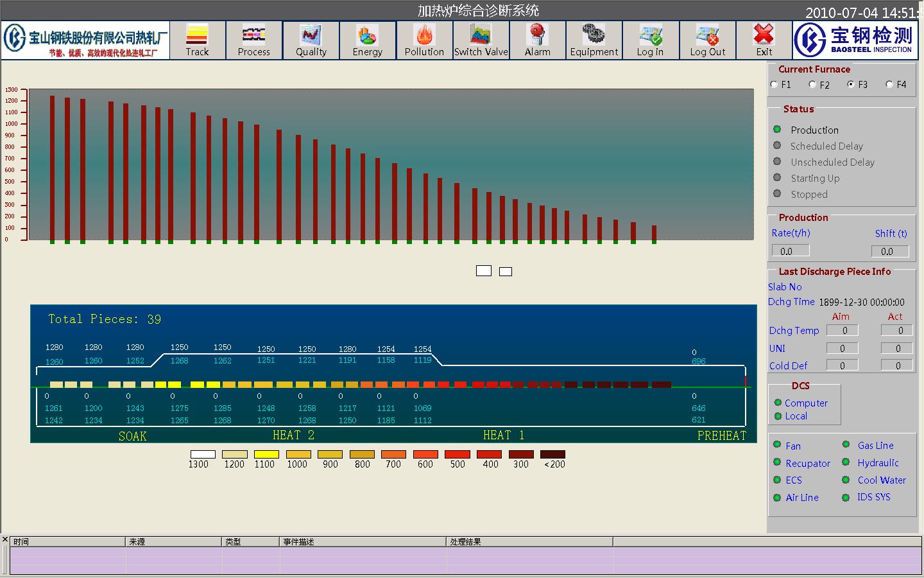The width and height of the screenshot is (924, 578).
Task: Click the Dchg Temp Act field
Action: click(x=897, y=330)
